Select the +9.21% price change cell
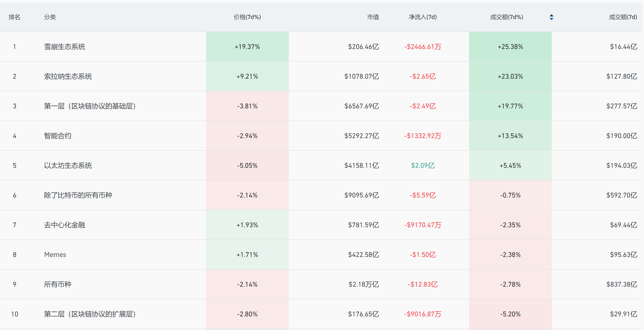 pos(247,76)
